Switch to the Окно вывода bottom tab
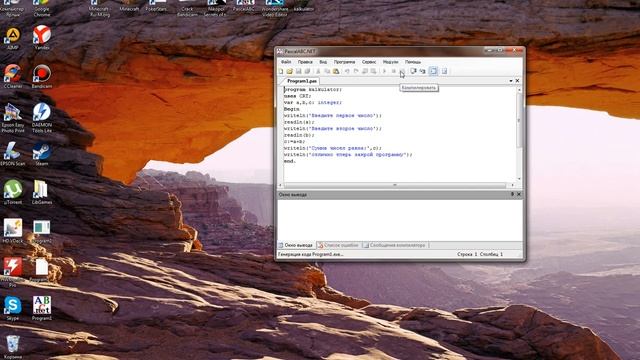This screenshot has width=640, height=360. pyautogui.click(x=296, y=245)
